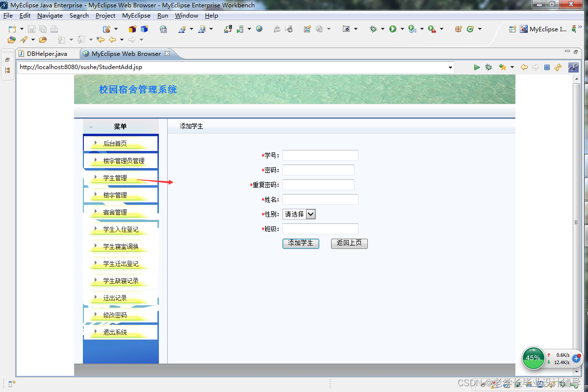The image size is (588, 392).
Task: Click the 学号 input field
Action: click(x=320, y=155)
